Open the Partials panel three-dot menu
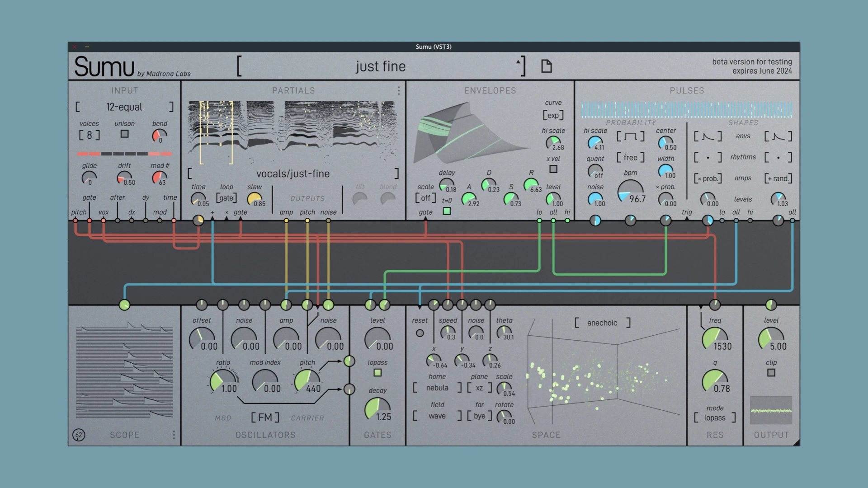This screenshot has height=488, width=868. (398, 91)
